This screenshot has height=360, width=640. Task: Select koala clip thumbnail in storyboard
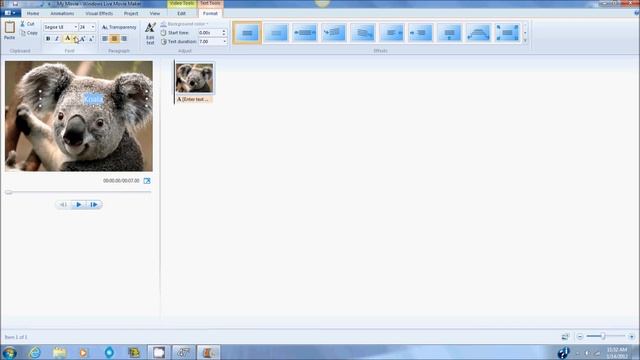click(194, 78)
